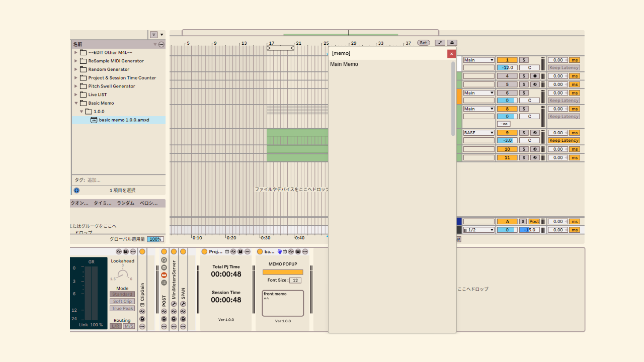Open the filter dropdown arrow above browser

pos(162,35)
